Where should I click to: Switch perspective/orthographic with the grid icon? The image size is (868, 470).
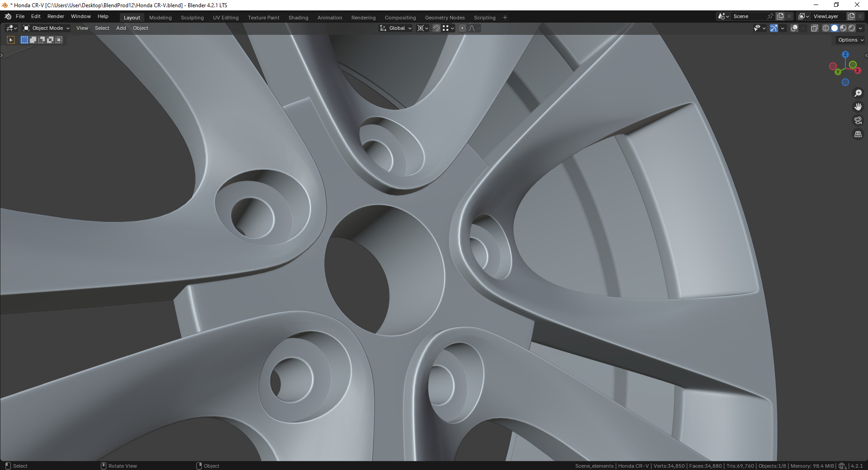click(x=858, y=134)
